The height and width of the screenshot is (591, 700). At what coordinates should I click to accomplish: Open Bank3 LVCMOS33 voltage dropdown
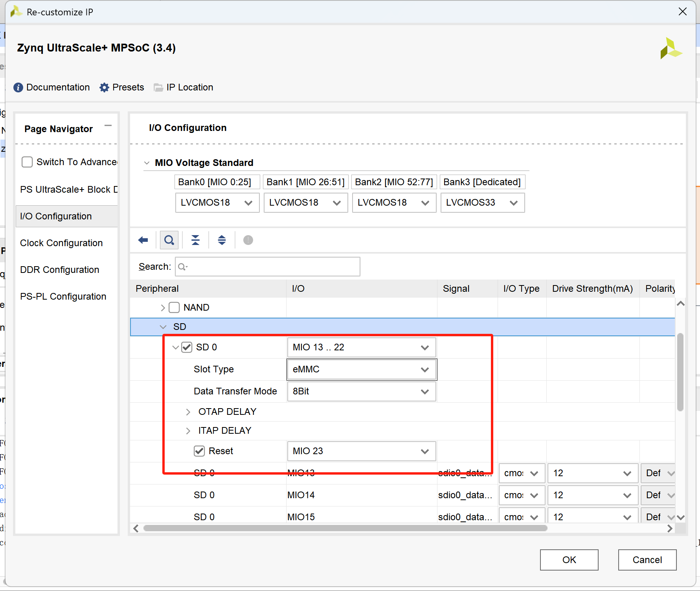[x=483, y=203]
